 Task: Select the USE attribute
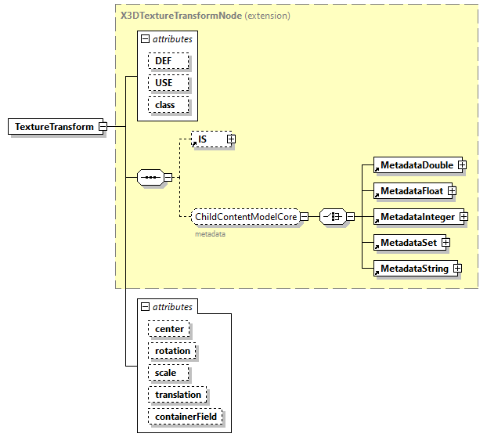tap(164, 82)
